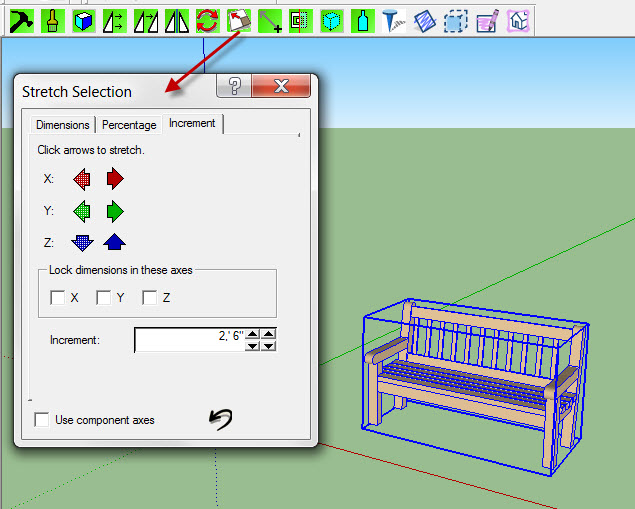Click the Increment value input field
635x509 pixels.
click(190, 340)
